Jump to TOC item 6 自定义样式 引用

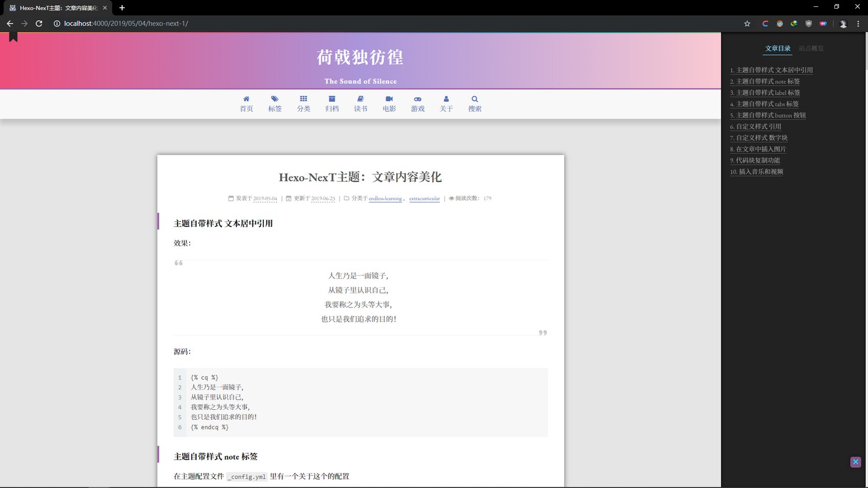tap(756, 127)
